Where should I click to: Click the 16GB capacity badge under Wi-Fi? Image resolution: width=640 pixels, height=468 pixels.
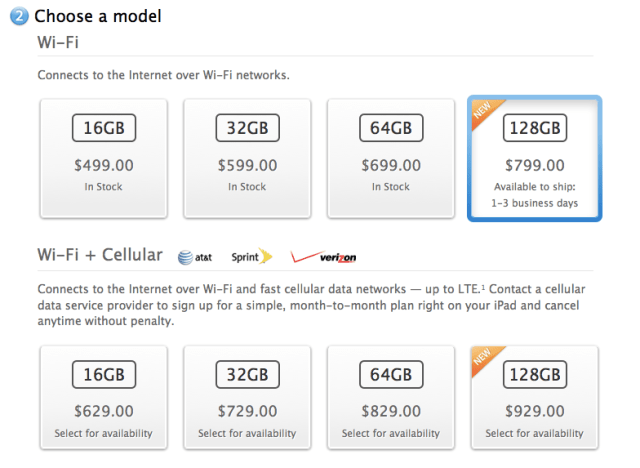103,129
